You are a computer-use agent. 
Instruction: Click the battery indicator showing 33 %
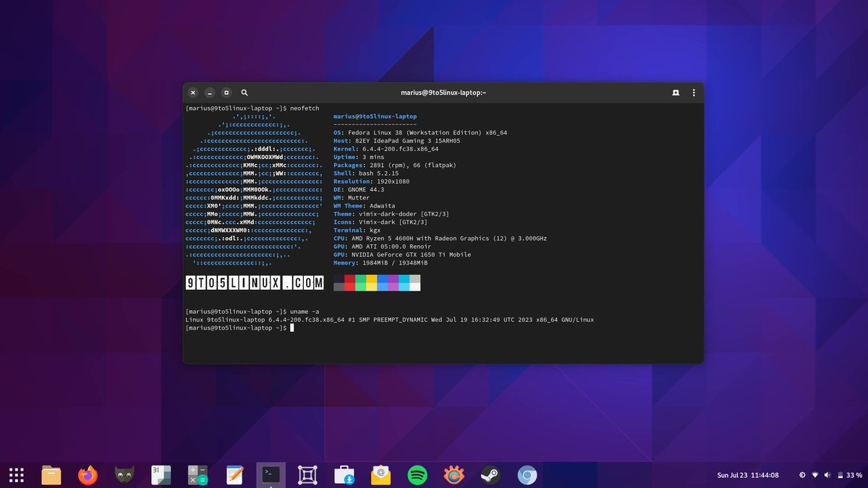click(x=850, y=475)
